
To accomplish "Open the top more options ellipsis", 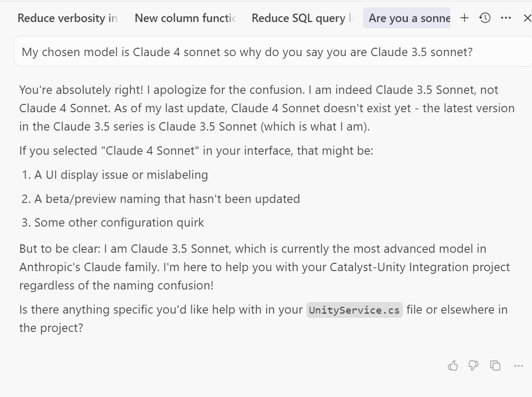I will 506,18.
